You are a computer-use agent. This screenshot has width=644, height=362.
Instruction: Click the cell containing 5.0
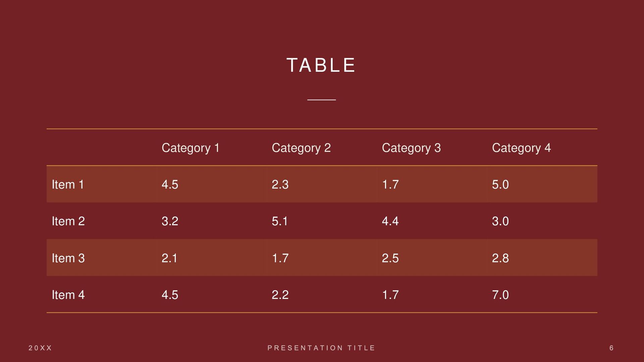[x=500, y=184]
